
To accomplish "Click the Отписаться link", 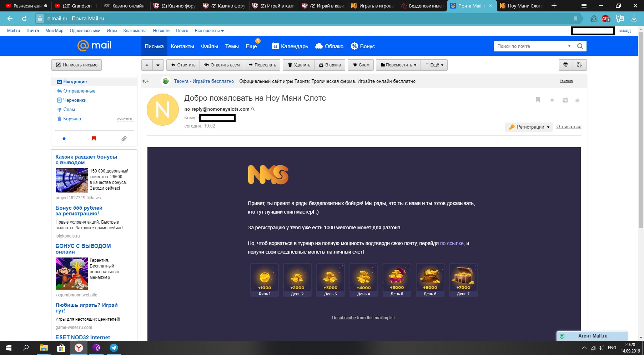I will 569,127.
